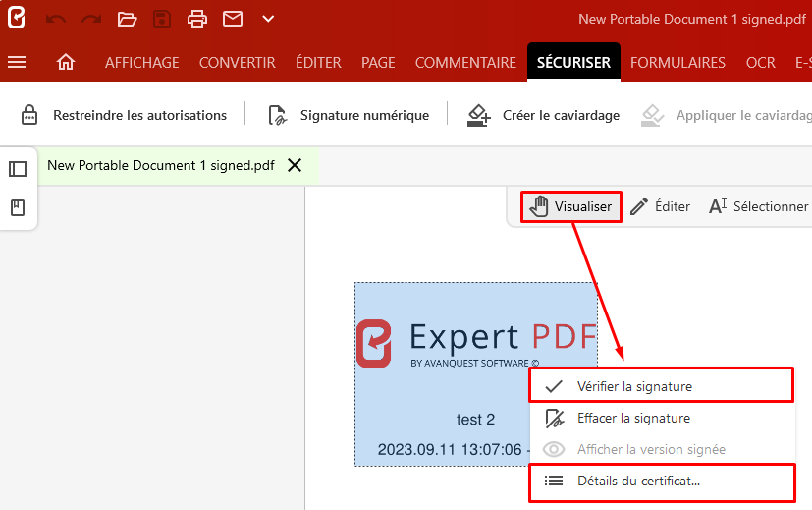The image size is (812, 510).
Task: Click the digital signature document icon
Action: [278, 115]
